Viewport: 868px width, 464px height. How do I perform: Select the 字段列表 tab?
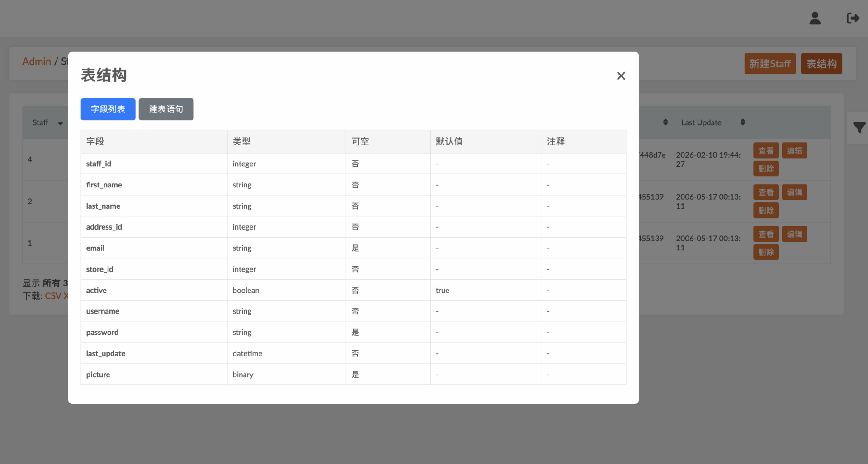[108, 109]
